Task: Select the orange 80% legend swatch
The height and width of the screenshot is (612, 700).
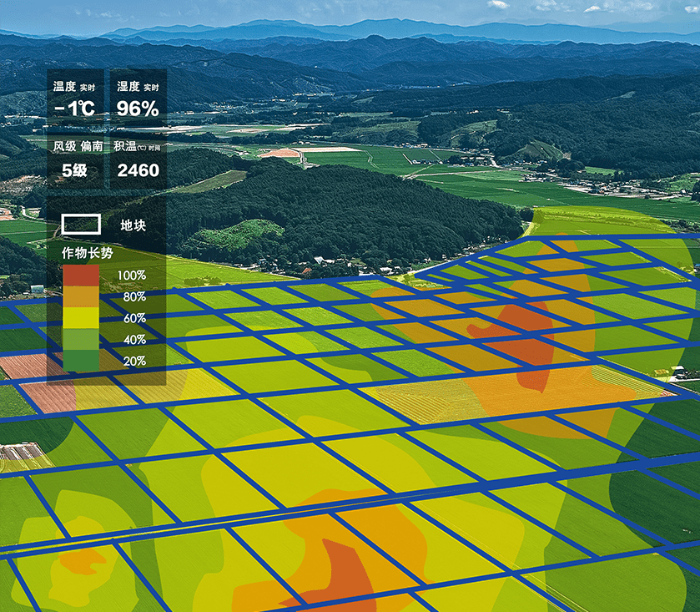Action: [x=81, y=296]
